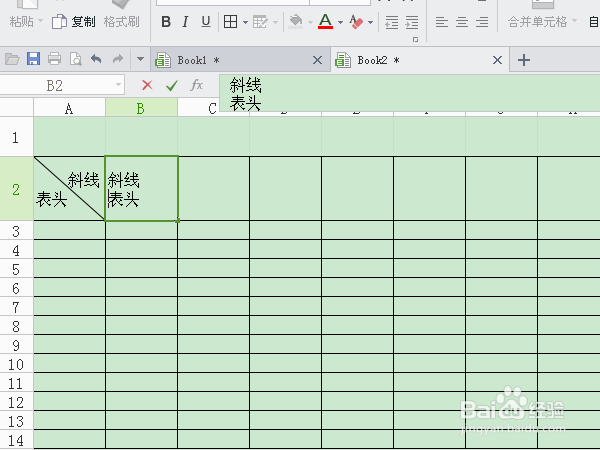The image size is (600, 450).
Task: Click 合并单元格 merge cells button
Action: click(x=537, y=21)
